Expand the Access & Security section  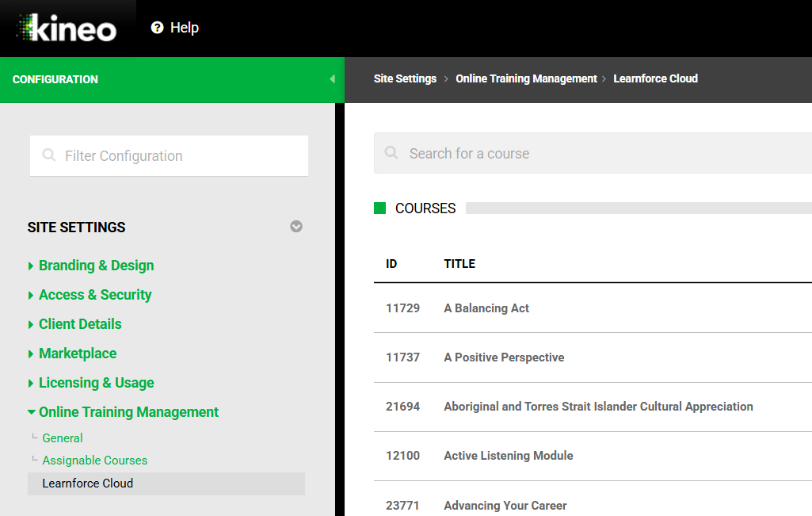pos(95,295)
